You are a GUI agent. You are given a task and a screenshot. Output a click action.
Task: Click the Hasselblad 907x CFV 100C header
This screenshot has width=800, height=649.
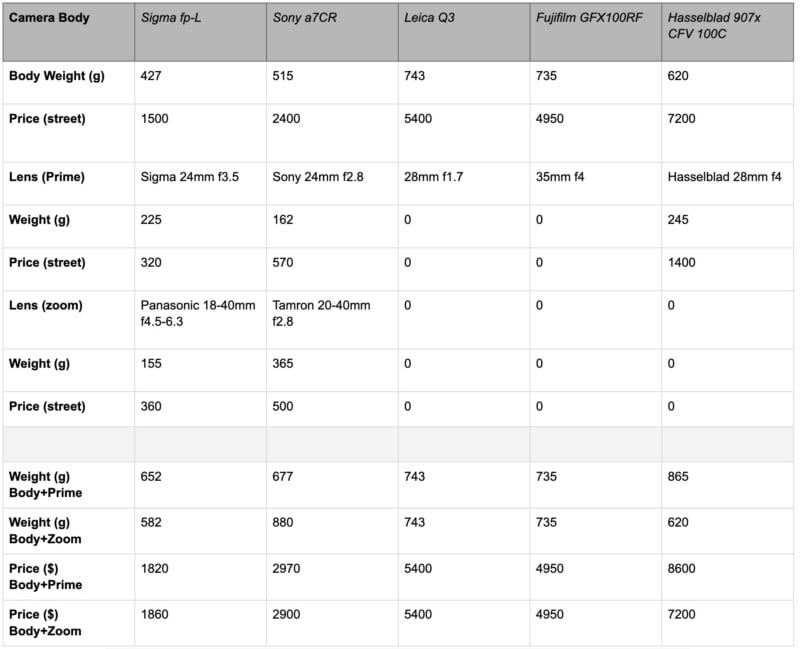pos(714,27)
